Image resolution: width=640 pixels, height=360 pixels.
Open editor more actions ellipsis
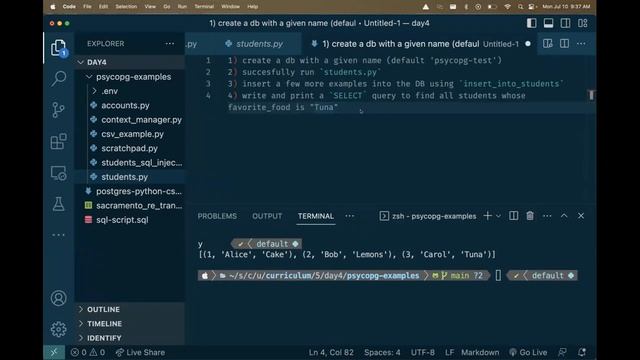(x=581, y=44)
